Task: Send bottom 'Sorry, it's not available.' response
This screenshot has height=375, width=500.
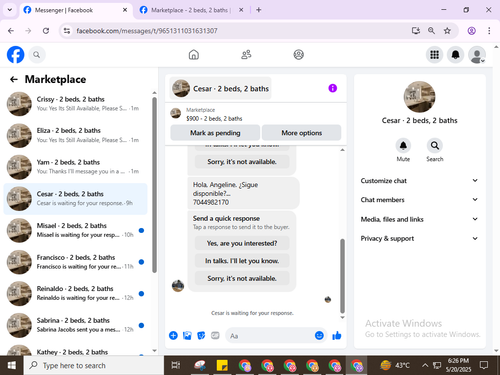Action: [x=242, y=278]
